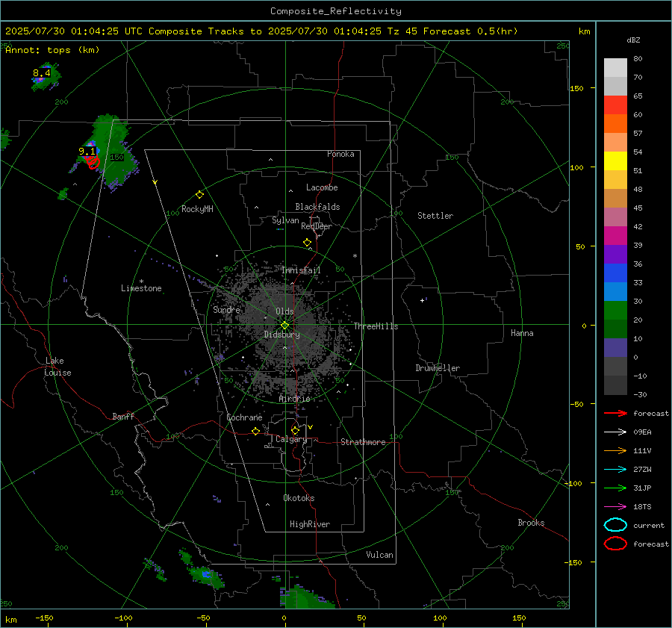The height and width of the screenshot is (628, 672).
Task: Click the Airdrie city label
Action: point(294,399)
